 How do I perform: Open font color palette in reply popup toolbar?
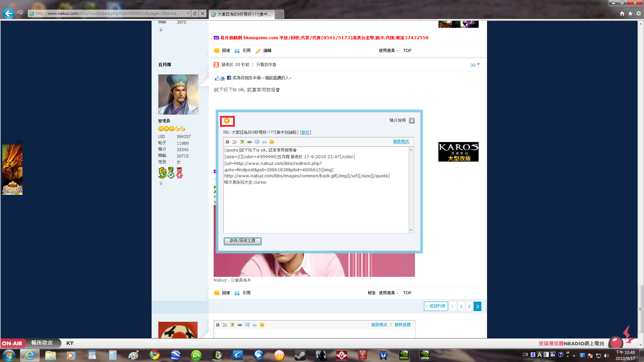[234, 142]
